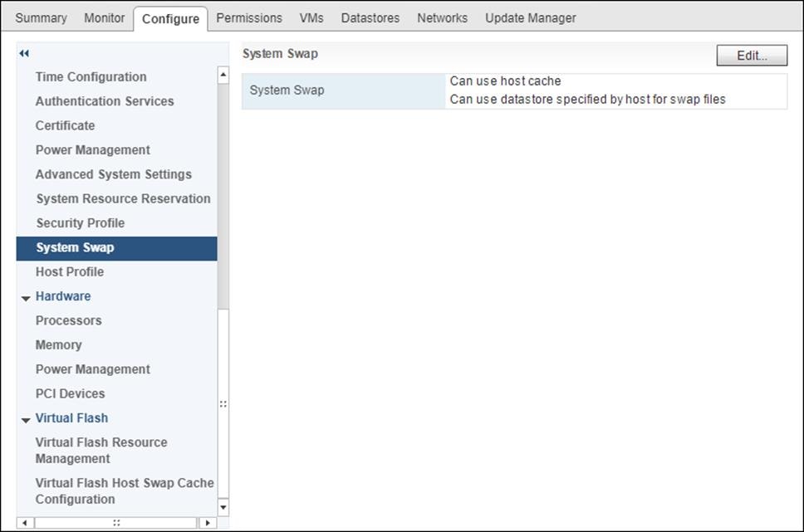
Task: Collapse the navigation sidebar with double-arrow icon
Action: pos(23,53)
